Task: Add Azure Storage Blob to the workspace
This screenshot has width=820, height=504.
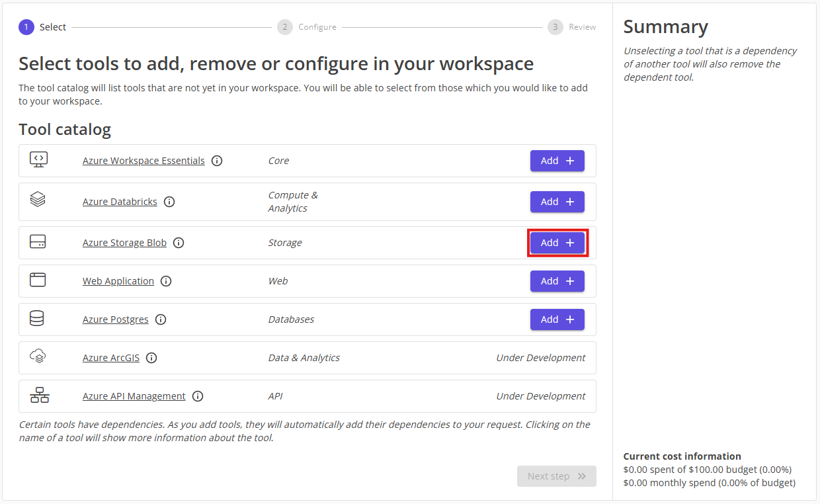Action: point(557,242)
